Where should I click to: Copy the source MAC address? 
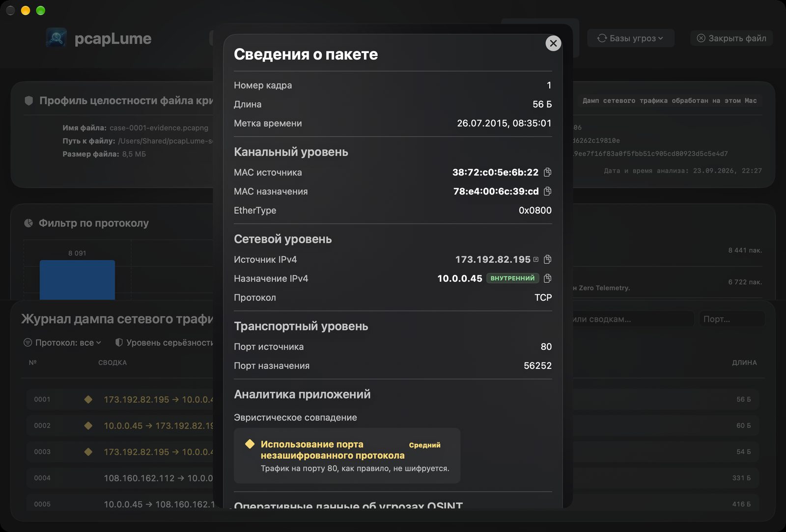click(548, 172)
